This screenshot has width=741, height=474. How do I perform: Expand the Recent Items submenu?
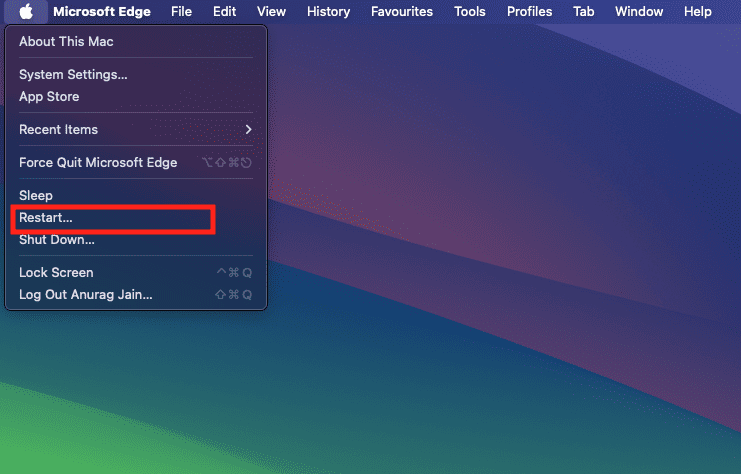(136, 129)
